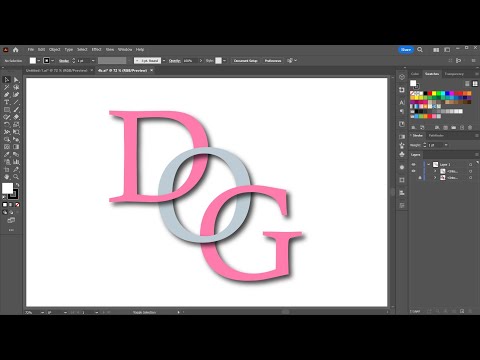Viewport: 480px width, 360px height.
Task: Click the zoom level field in status bar
Action: point(33,312)
